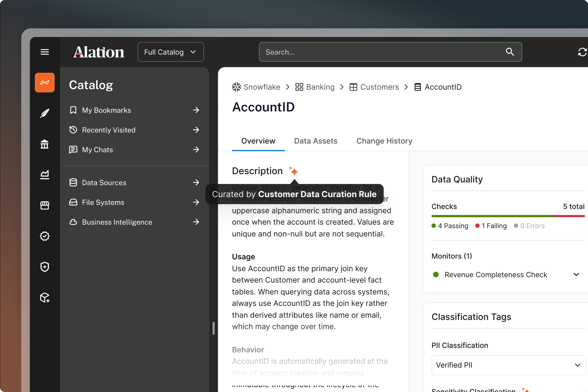Switch to the Data Assets tab

pyautogui.click(x=316, y=141)
